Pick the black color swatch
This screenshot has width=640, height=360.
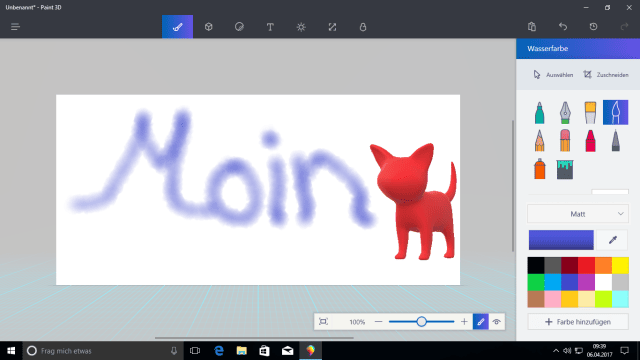[x=536, y=265]
